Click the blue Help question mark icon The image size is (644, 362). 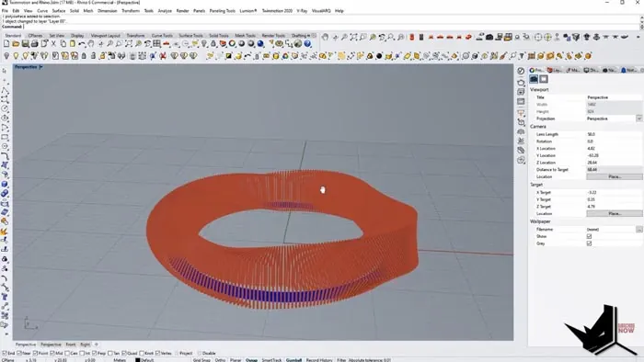point(307,44)
